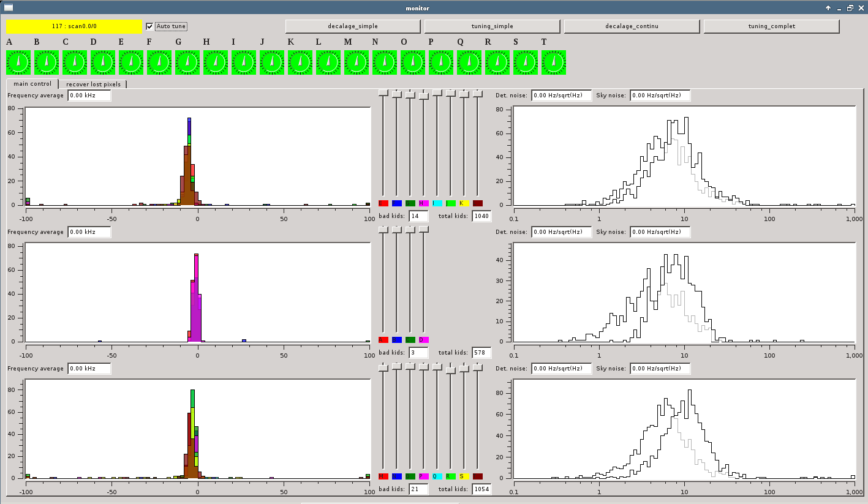Click the tuning_simple button
Screen dimensions: 868x504
click(x=492, y=26)
